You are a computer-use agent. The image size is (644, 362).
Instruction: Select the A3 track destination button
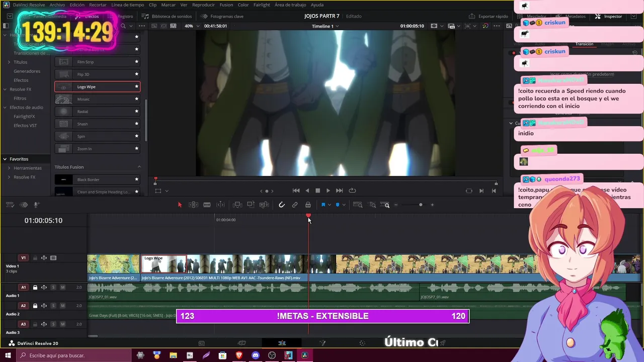(x=23, y=324)
